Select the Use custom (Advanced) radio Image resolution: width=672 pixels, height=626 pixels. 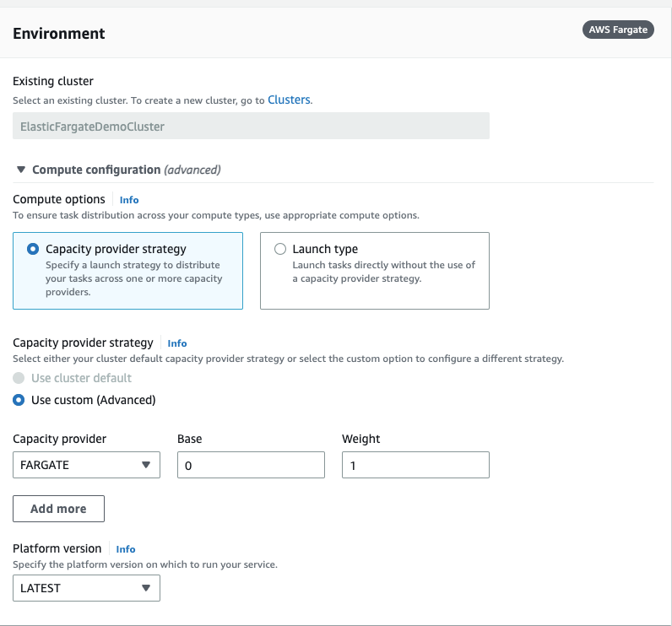[x=19, y=400]
